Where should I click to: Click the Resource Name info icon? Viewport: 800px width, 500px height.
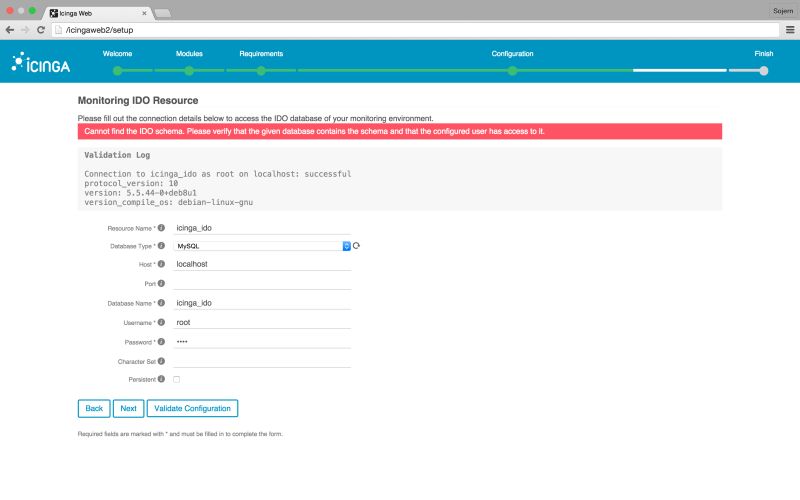[x=161, y=228]
